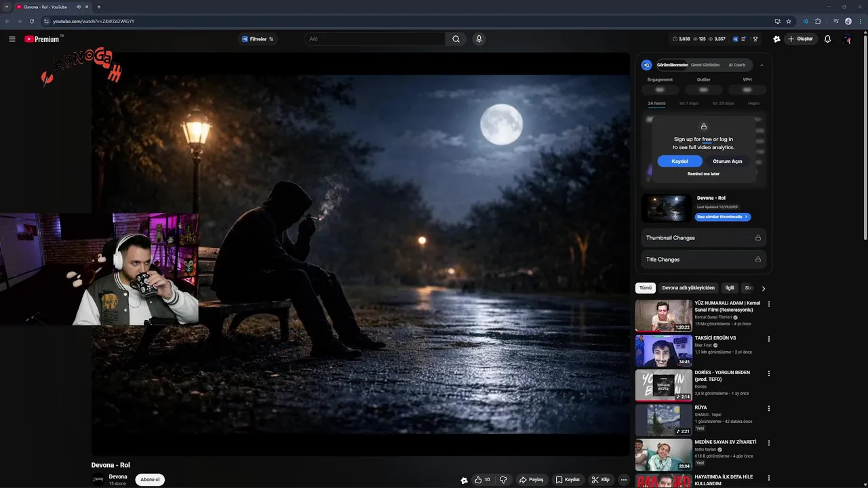Dislike the video with thumbs down

pyautogui.click(x=503, y=480)
